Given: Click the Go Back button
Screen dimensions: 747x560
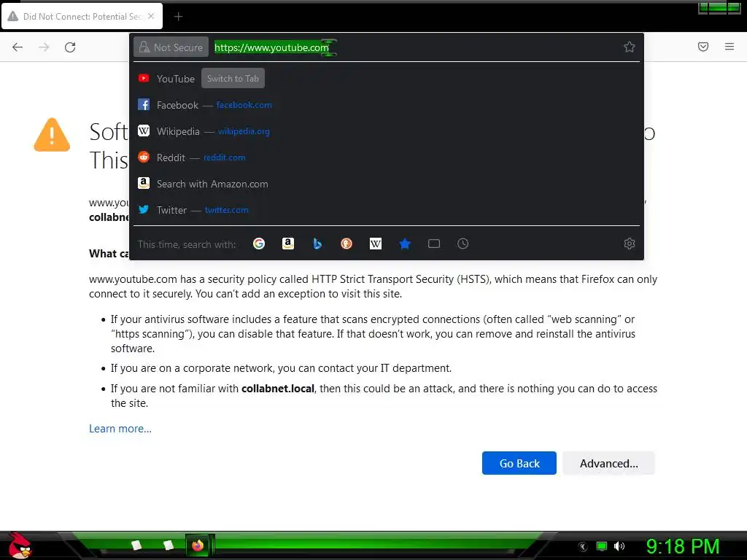Looking at the screenshot, I should coord(519,463).
